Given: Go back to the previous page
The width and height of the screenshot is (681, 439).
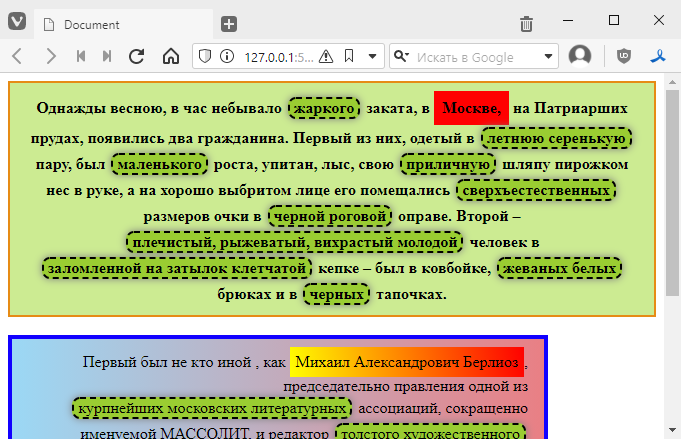Looking at the screenshot, I should (18, 56).
